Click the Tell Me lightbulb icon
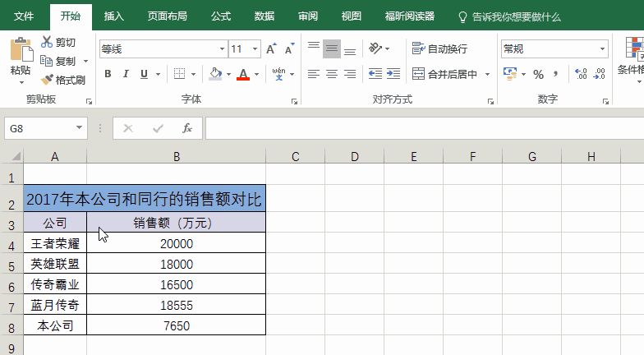The height and width of the screenshot is (355, 644). click(462, 16)
